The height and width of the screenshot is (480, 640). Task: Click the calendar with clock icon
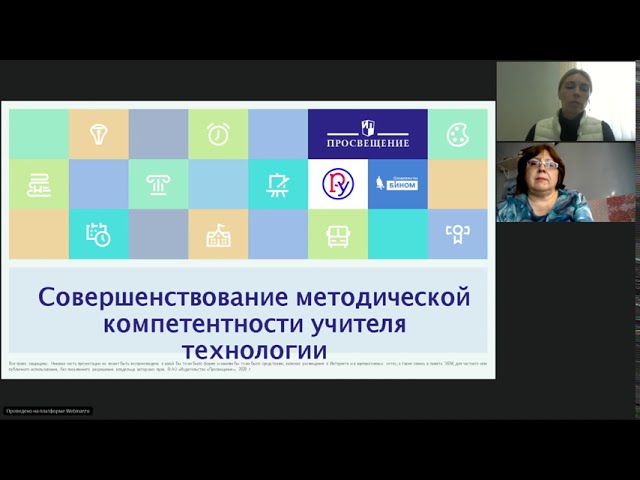click(x=99, y=234)
